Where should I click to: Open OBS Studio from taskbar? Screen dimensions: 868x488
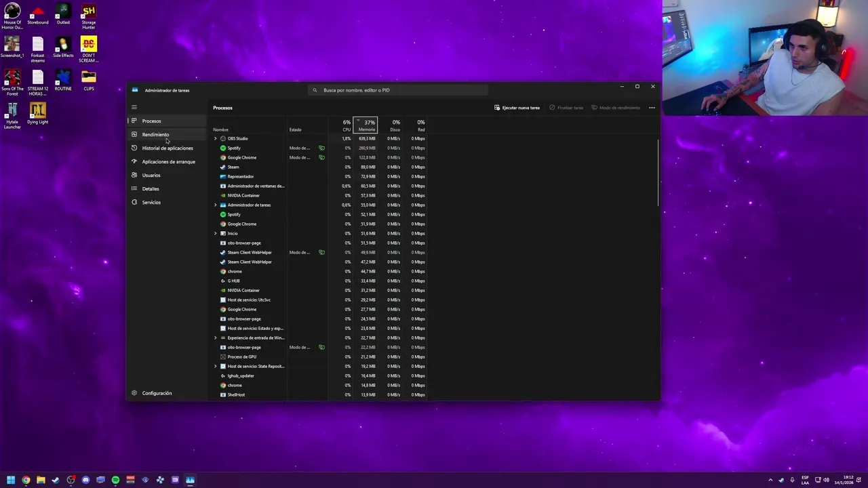[x=71, y=480]
